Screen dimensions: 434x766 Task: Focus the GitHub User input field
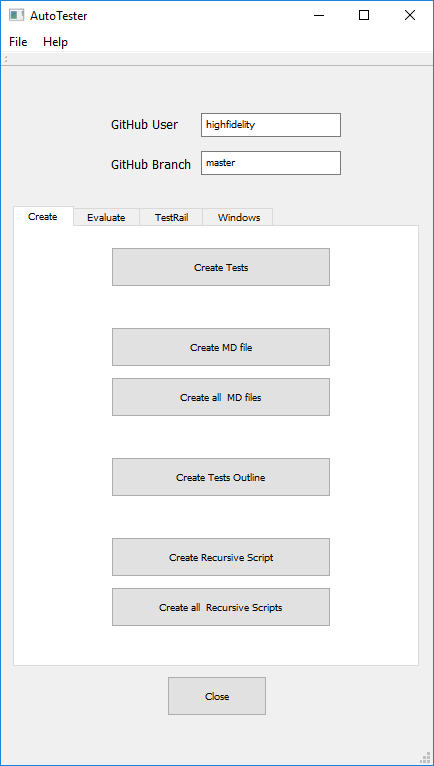coord(271,125)
